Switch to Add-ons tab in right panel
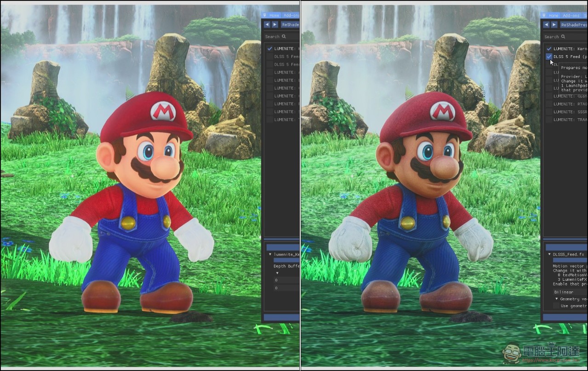588x371 pixels. pyautogui.click(x=571, y=16)
